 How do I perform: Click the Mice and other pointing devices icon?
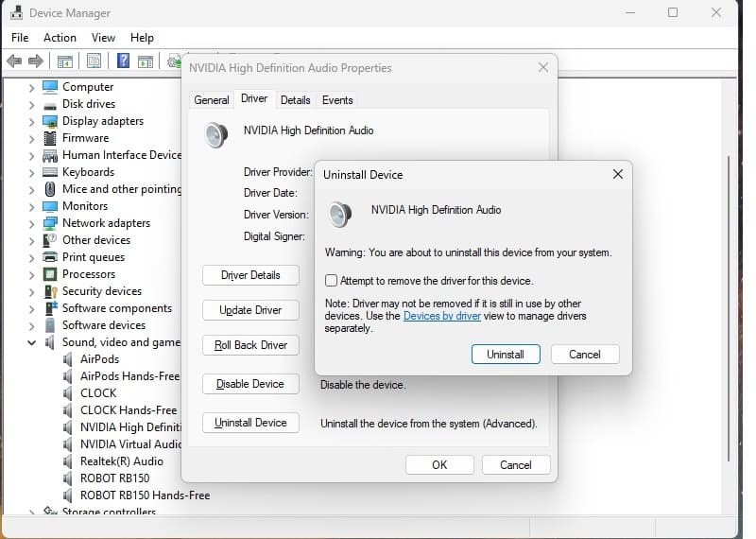(50, 189)
